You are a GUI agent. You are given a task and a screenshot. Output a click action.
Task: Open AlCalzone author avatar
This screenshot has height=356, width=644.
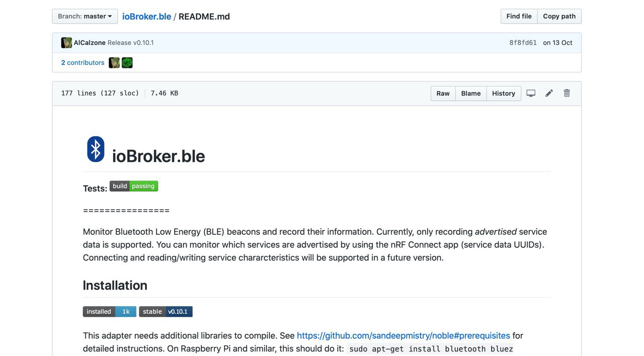[66, 43]
